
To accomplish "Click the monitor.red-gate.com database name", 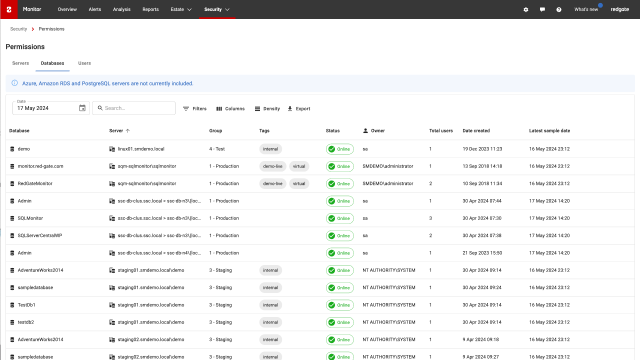I will [x=40, y=166].
